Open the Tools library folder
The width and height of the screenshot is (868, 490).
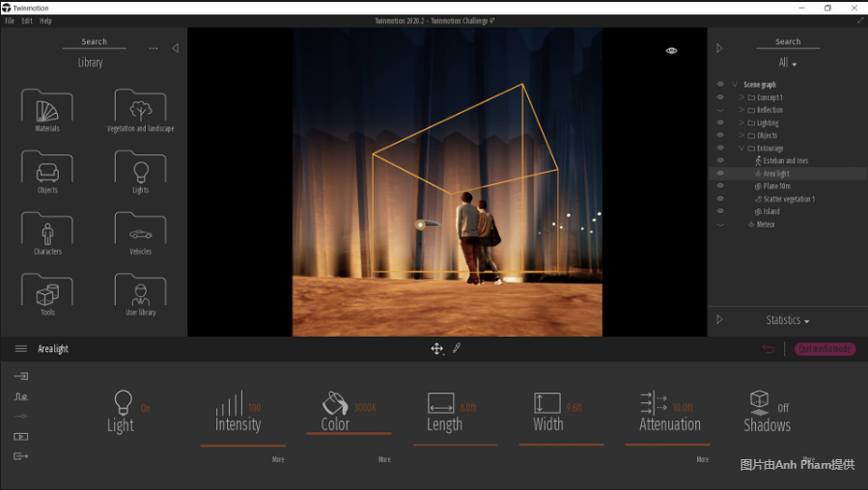(47, 294)
